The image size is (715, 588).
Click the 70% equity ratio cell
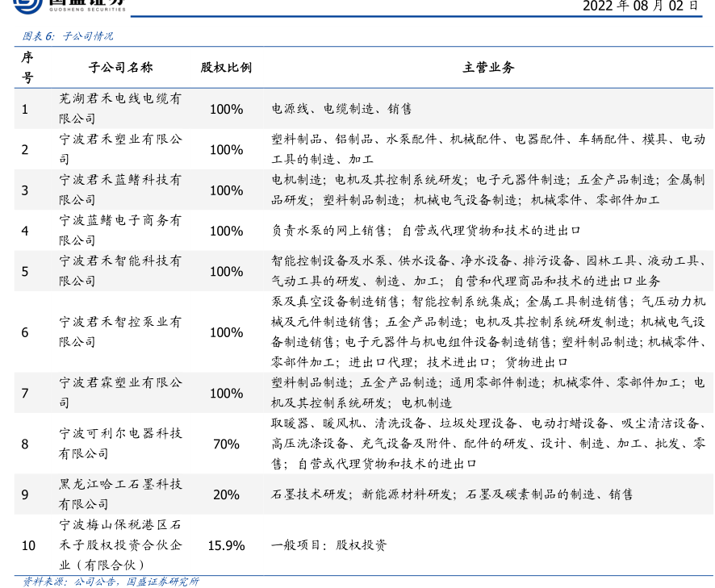click(x=226, y=444)
